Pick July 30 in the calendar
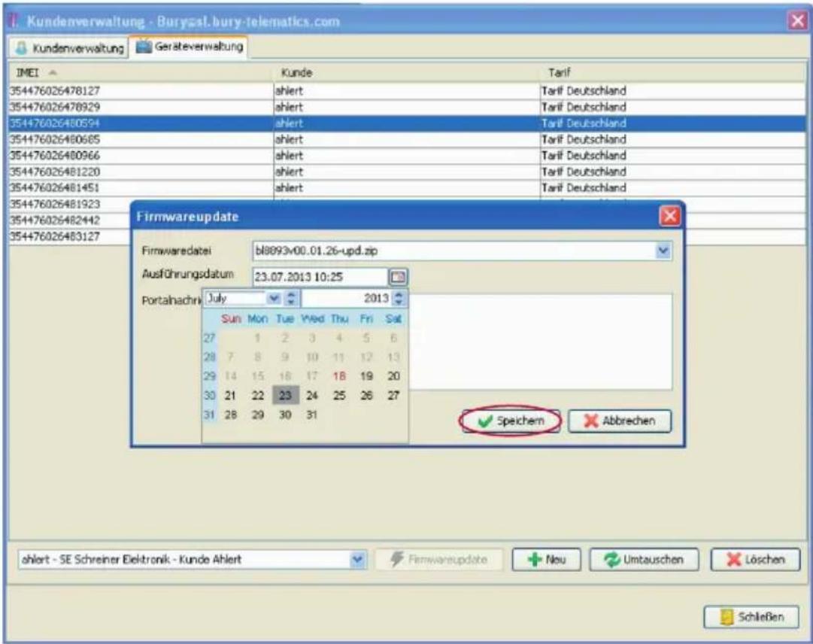813x644 pixels. (285, 415)
